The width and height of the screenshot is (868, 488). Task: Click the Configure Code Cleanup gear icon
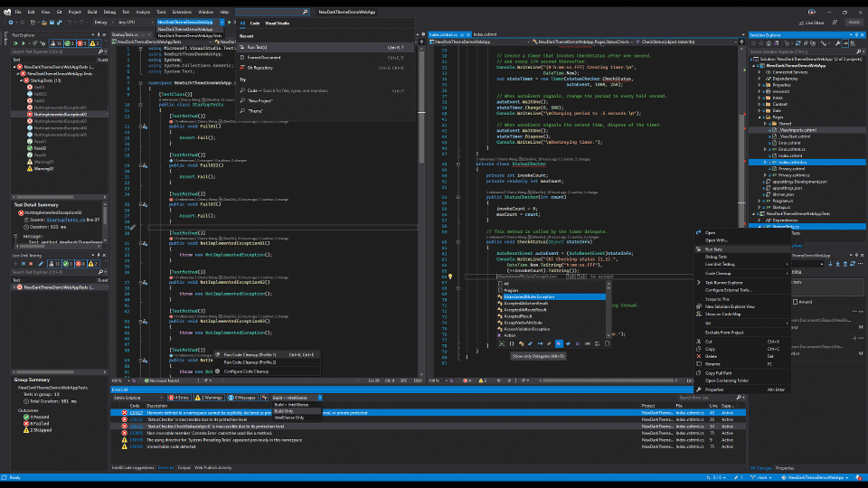(x=218, y=371)
